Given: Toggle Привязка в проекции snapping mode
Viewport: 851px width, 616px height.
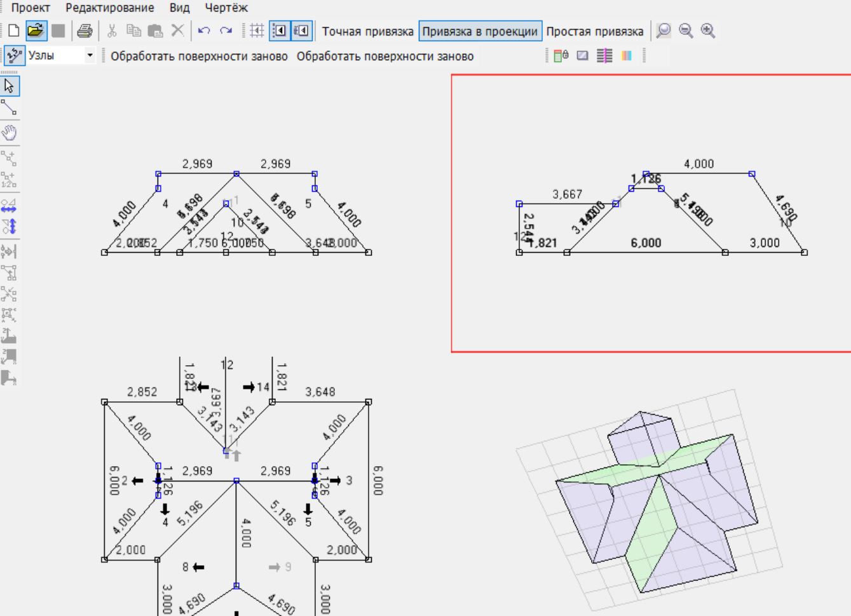Looking at the screenshot, I should click(480, 31).
